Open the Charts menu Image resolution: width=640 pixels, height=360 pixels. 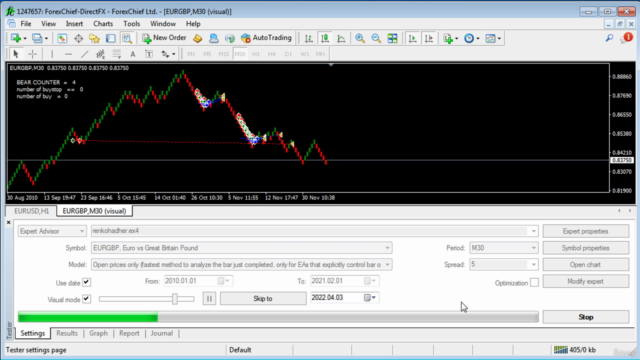click(x=103, y=24)
